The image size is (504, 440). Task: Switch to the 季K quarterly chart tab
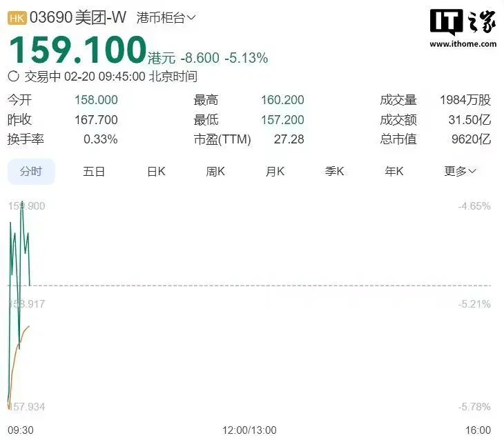click(x=335, y=171)
